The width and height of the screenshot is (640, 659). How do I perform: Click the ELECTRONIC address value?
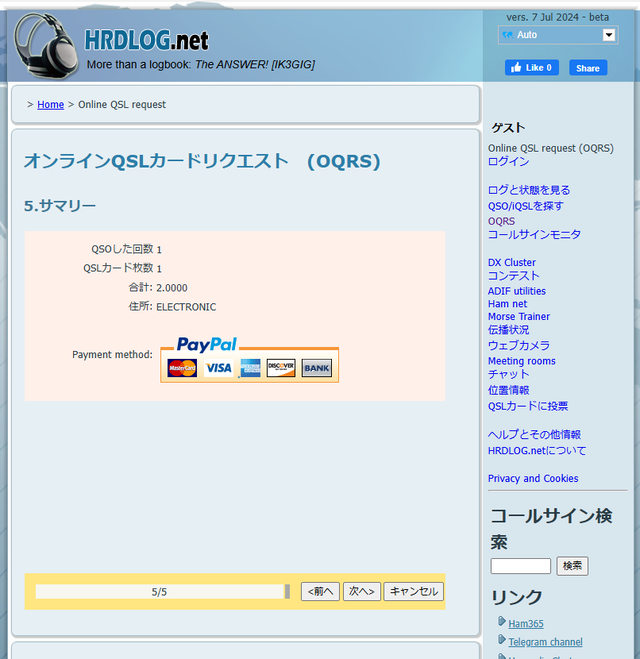pos(186,307)
